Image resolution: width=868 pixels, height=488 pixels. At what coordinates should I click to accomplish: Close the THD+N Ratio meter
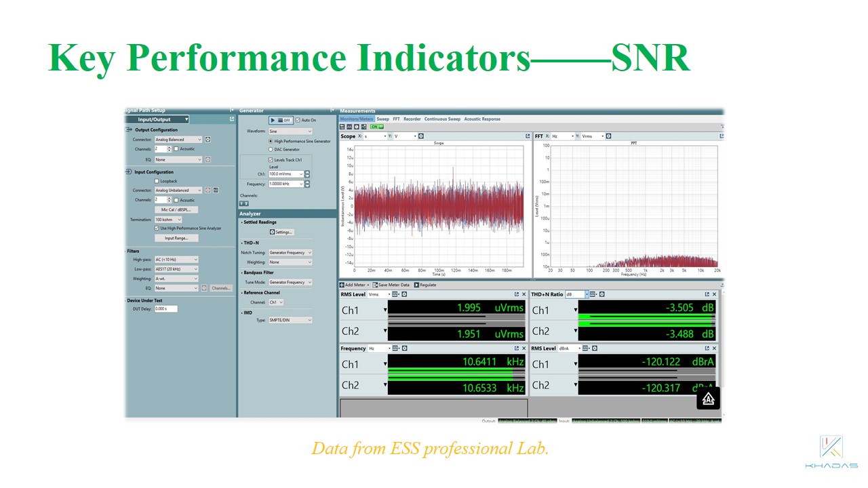coord(714,294)
